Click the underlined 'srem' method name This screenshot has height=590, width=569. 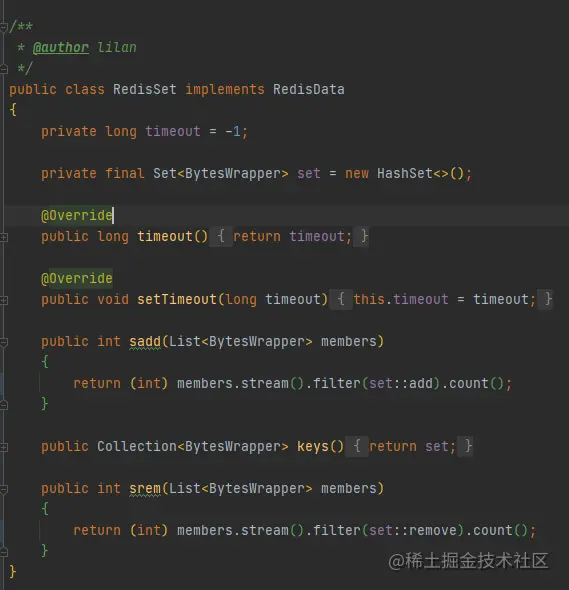(x=145, y=488)
